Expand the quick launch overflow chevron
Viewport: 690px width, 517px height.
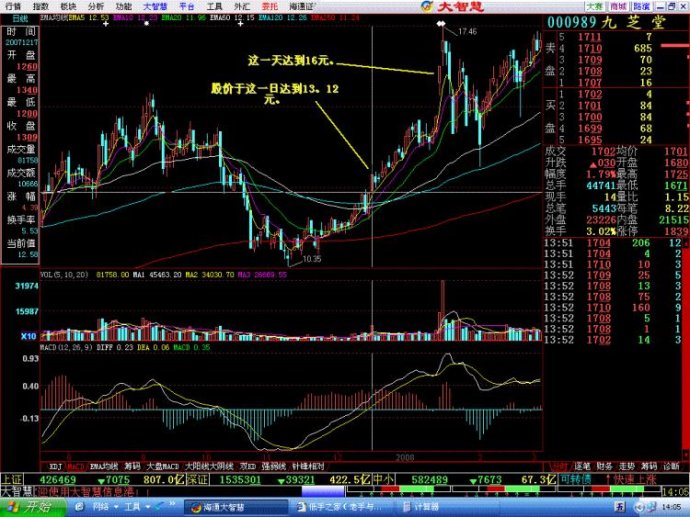(172, 504)
